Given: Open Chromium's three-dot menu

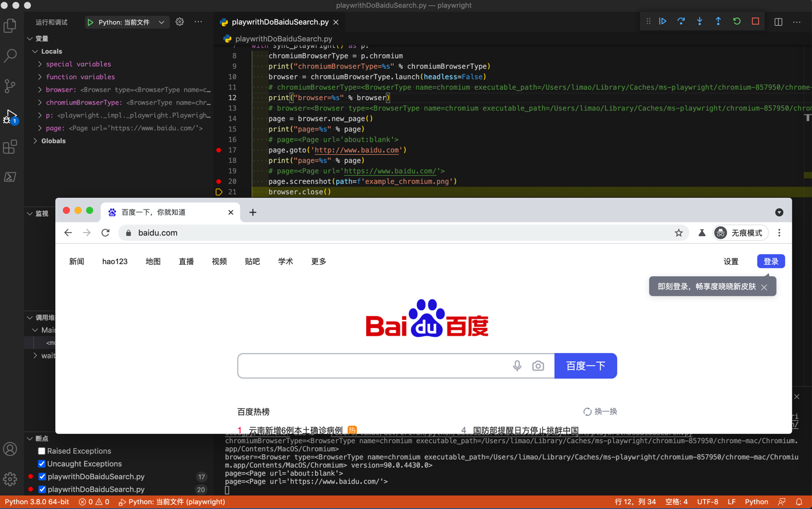Looking at the screenshot, I should click(779, 233).
